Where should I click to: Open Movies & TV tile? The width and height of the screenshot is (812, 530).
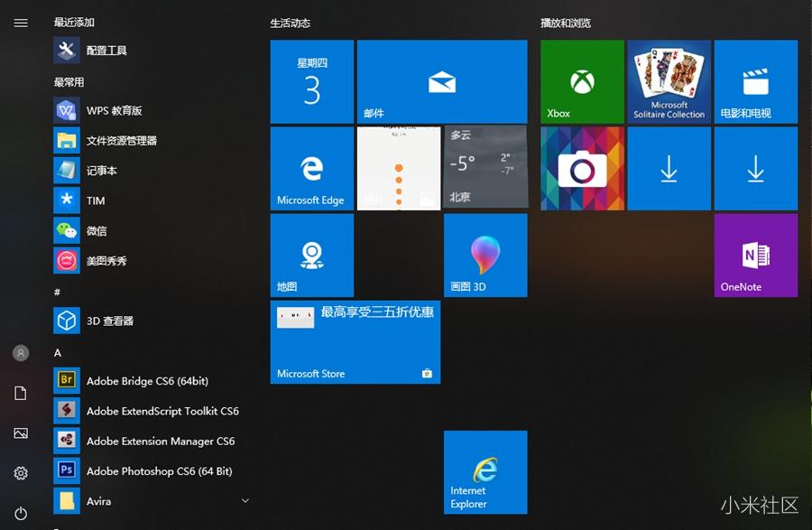point(755,81)
